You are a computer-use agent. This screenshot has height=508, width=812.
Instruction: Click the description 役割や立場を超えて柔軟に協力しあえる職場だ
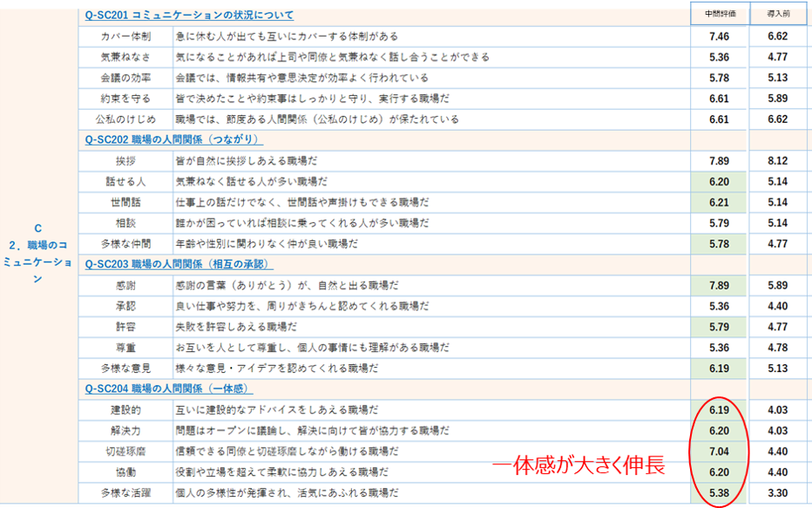pos(281,472)
